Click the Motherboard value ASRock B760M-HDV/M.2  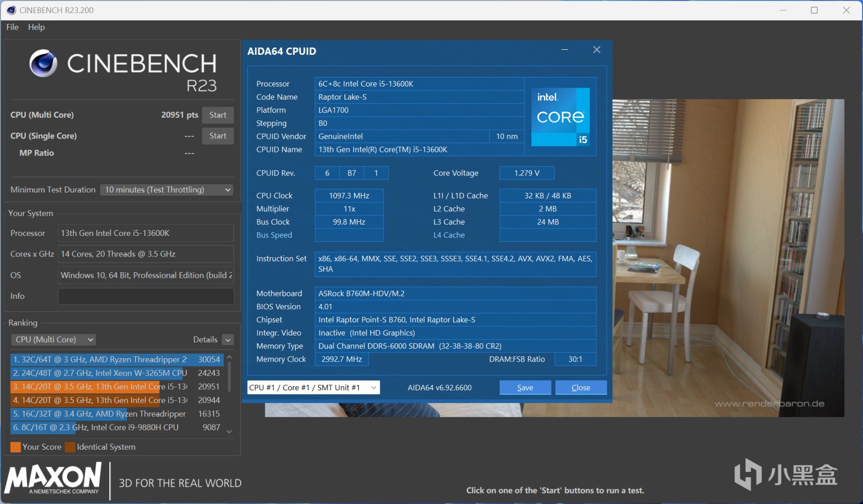click(456, 293)
